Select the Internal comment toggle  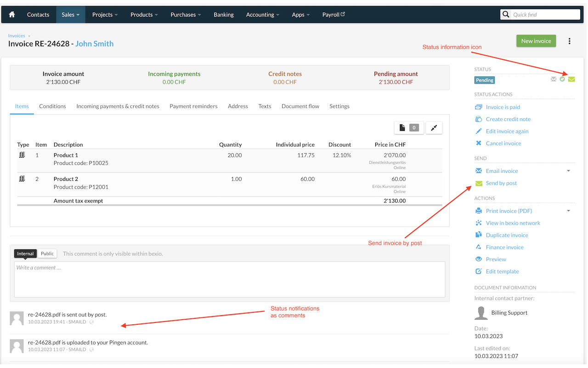25,253
